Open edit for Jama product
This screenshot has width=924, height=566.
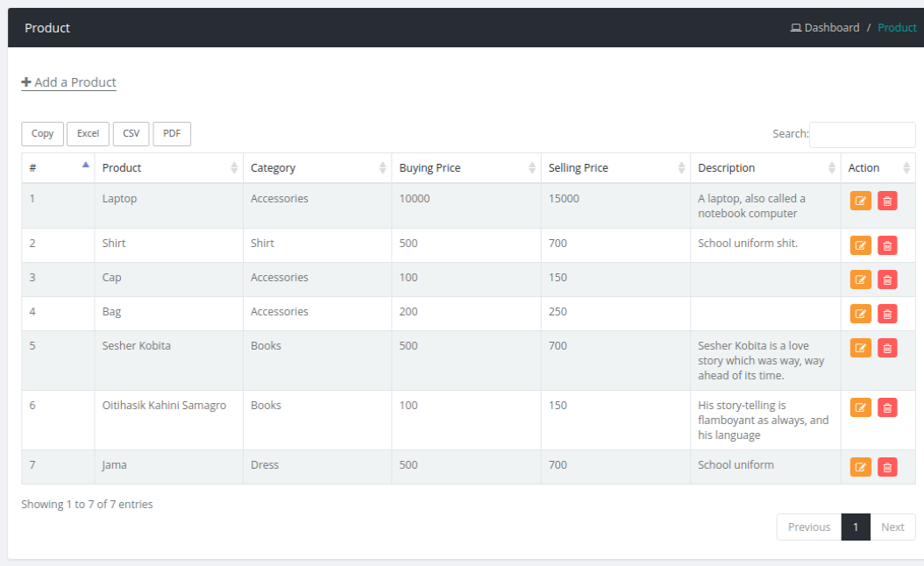tap(860, 468)
